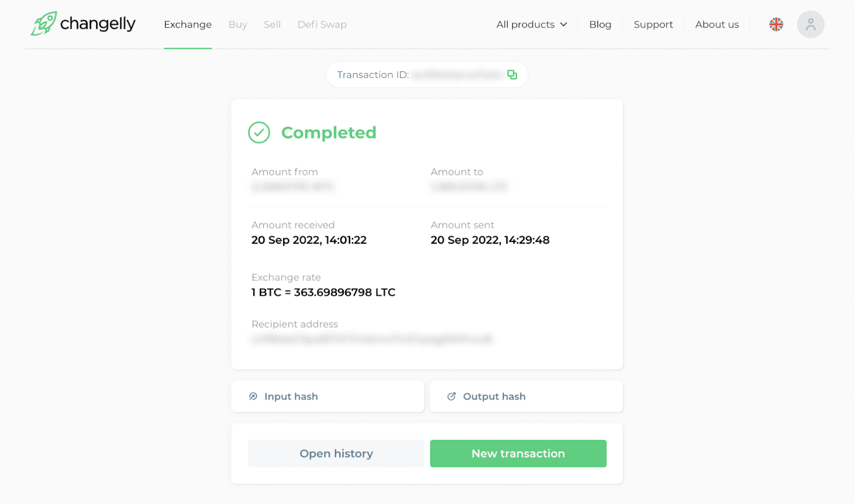Click the UK flag language icon
This screenshot has height=504, width=855.
(x=776, y=25)
